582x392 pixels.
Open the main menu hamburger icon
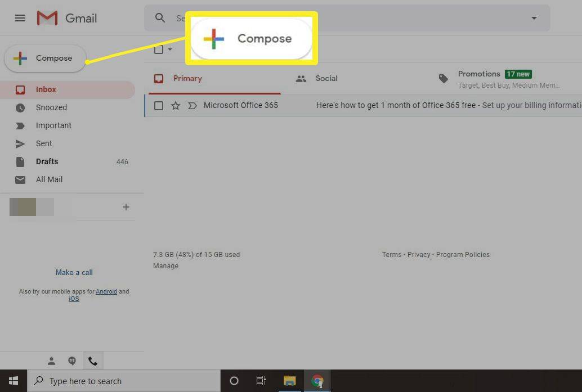tap(20, 18)
